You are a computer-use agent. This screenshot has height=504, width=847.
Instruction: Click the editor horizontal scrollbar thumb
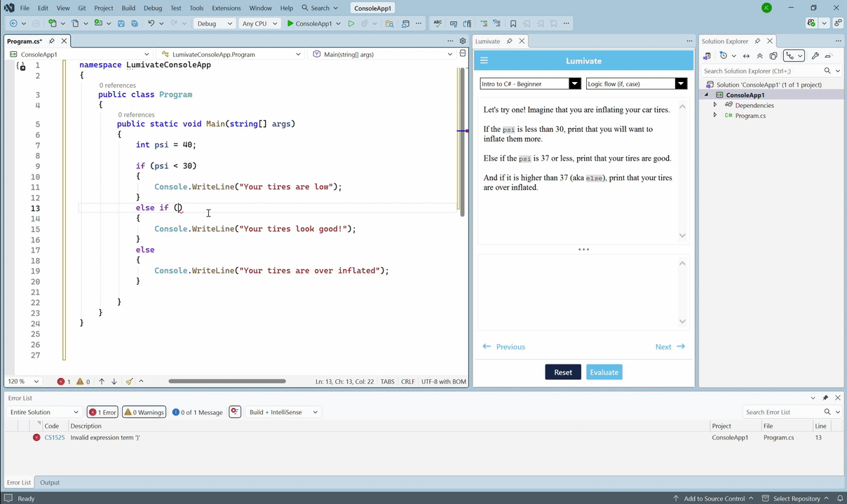226,381
